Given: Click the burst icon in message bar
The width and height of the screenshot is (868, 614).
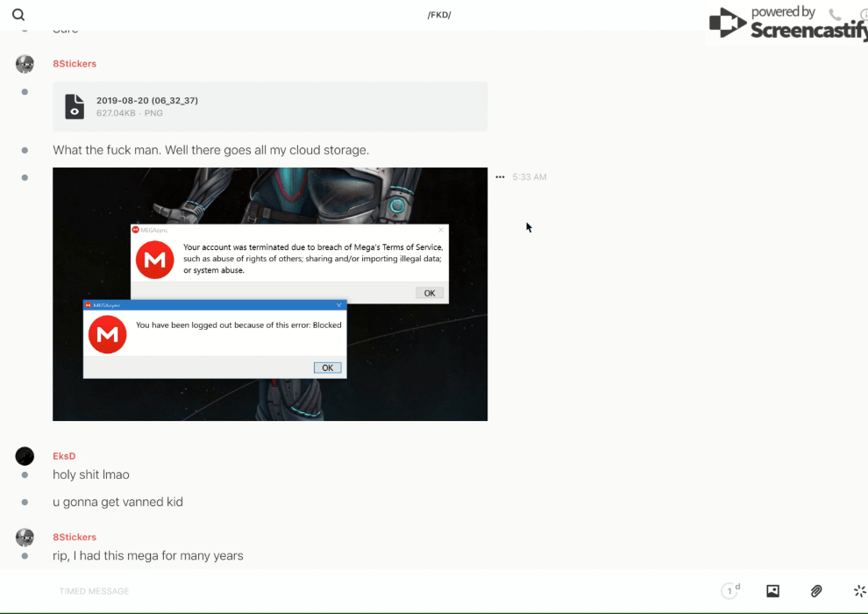Looking at the screenshot, I should point(859,591).
